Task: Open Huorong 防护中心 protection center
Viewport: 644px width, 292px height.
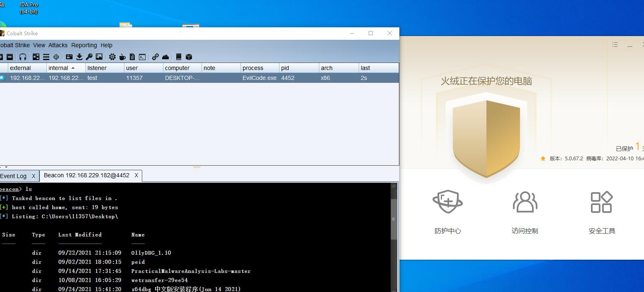Action: [x=447, y=209]
